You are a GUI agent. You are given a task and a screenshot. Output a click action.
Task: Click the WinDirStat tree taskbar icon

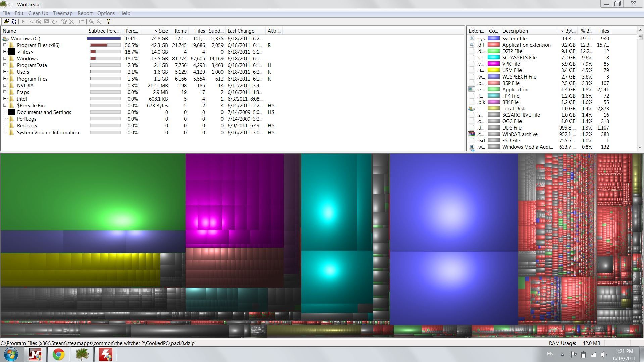82,354
